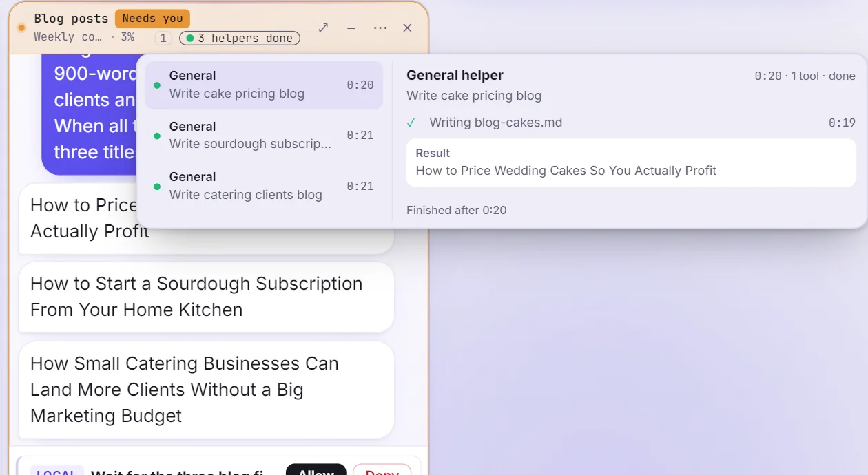The height and width of the screenshot is (475, 868).
Task: Open the Small Catering Businesses title card
Action: point(206,390)
